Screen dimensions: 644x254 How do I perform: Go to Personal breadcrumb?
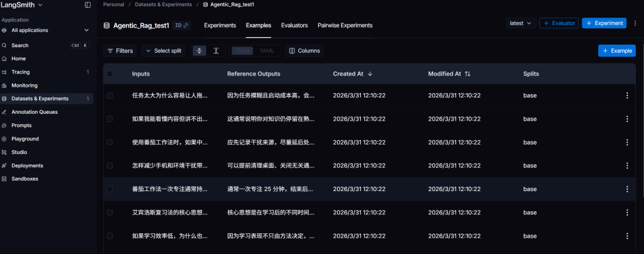[114, 4]
